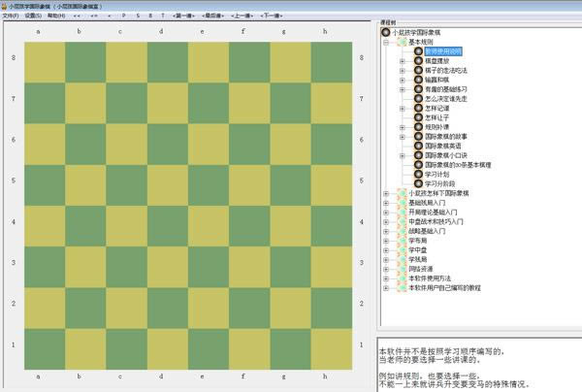Click the << item in menu bar
582x392 pixels.
pos(77,16)
